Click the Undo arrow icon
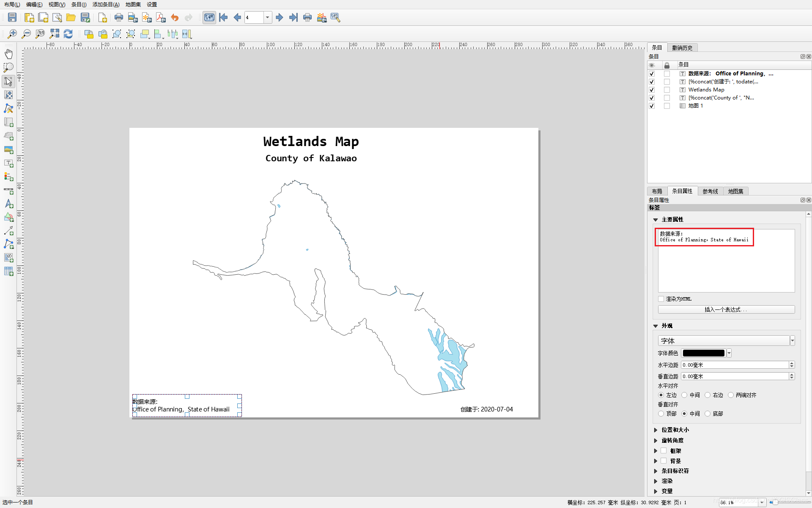 (x=175, y=17)
